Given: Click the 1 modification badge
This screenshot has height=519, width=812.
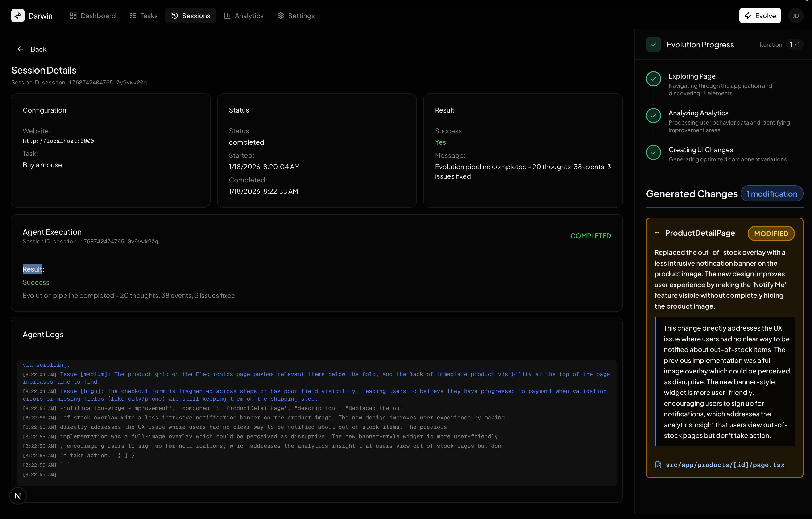Looking at the screenshot, I should [x=771, y=194].
